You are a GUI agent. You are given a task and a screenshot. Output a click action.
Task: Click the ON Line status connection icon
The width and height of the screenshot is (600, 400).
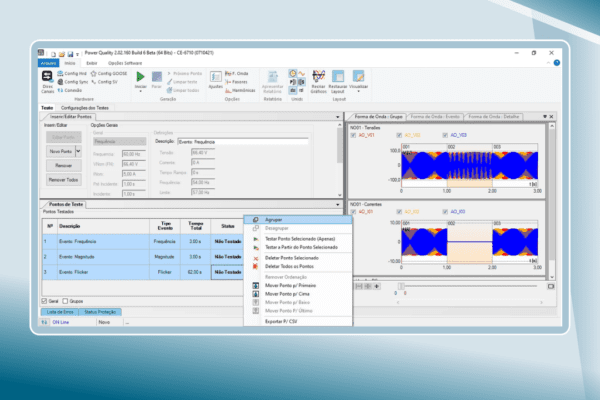[44, 322]
